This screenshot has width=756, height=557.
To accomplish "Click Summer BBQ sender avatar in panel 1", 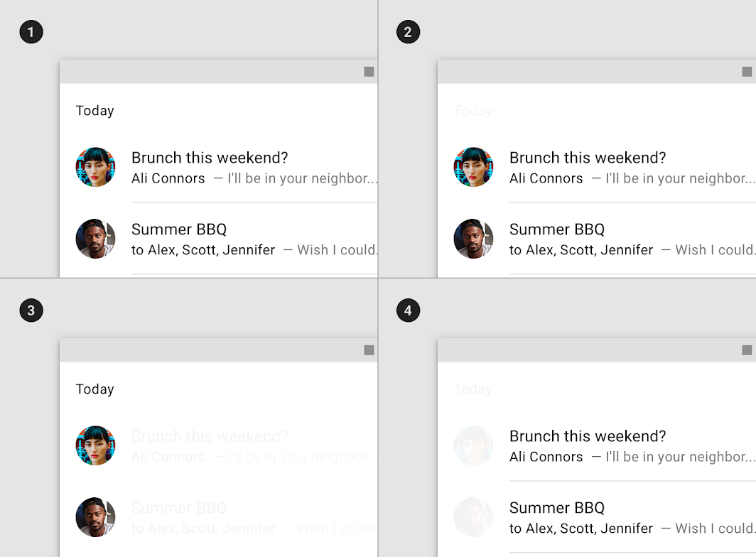I will 95,239.
